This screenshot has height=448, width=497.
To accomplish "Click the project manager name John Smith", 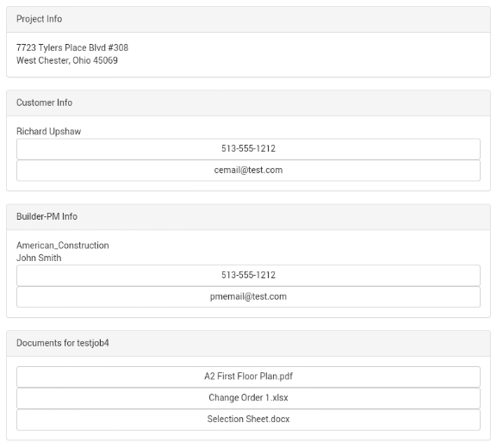I will click(x=39, y=258).
